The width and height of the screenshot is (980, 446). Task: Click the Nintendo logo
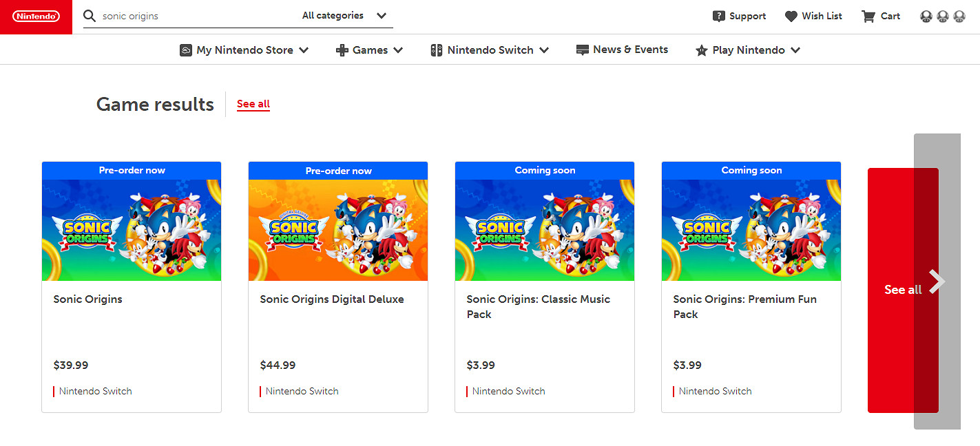click(x=36, y=17)
